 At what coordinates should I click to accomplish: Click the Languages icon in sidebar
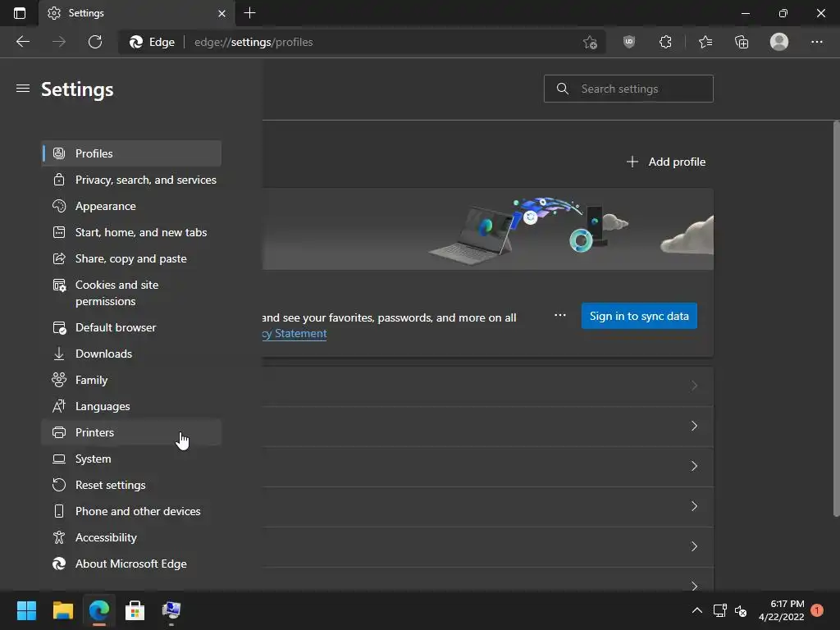(x=59, y=406)
